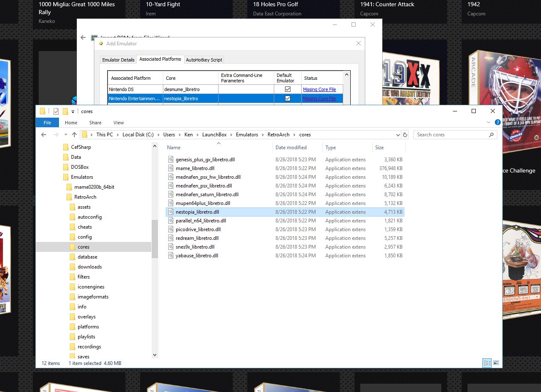Go back in Explorer navigation
The image size is (541, 392).
pyautogui.click(x=44, y=135)
